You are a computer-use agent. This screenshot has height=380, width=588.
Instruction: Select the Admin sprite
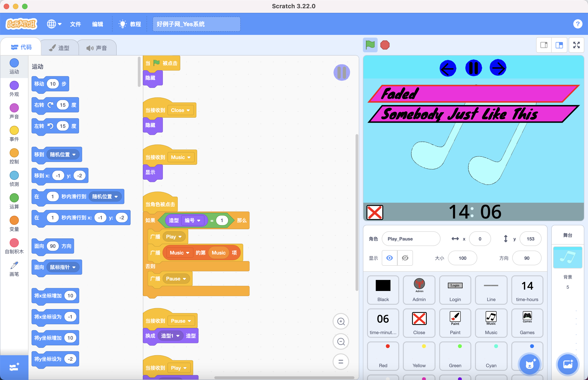[x=419, y=290]
